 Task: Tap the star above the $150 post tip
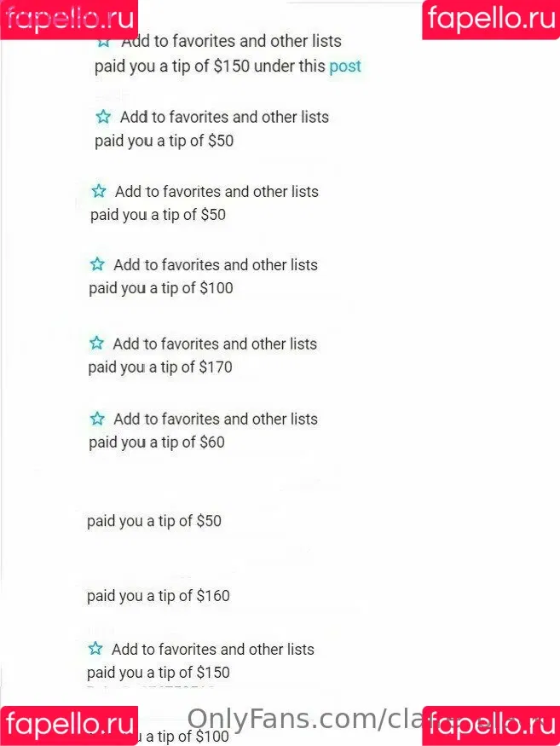[104, 43]
